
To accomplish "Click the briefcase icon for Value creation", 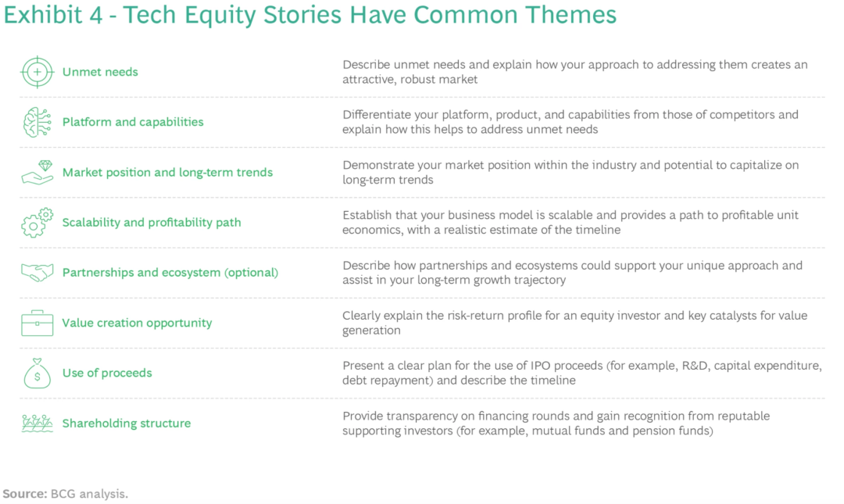I will pyautogui.click(x=38, y=323).
